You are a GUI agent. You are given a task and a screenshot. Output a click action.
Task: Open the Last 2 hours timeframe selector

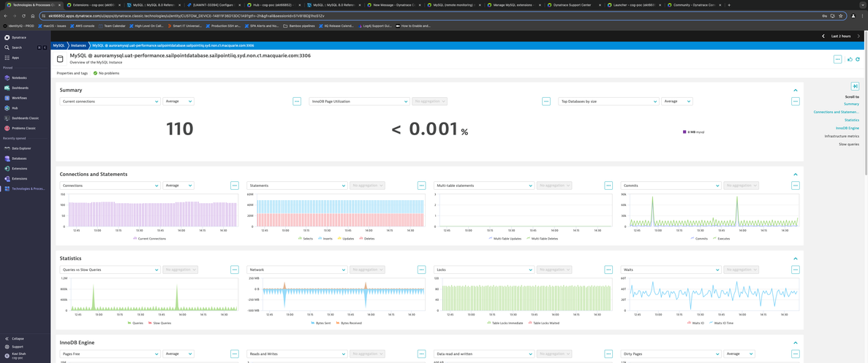tap(841, 36)
